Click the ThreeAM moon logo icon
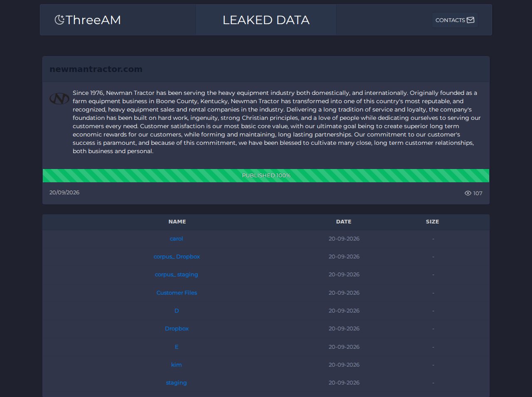This screenshot has height=397, width=532. tap(59, 20)
